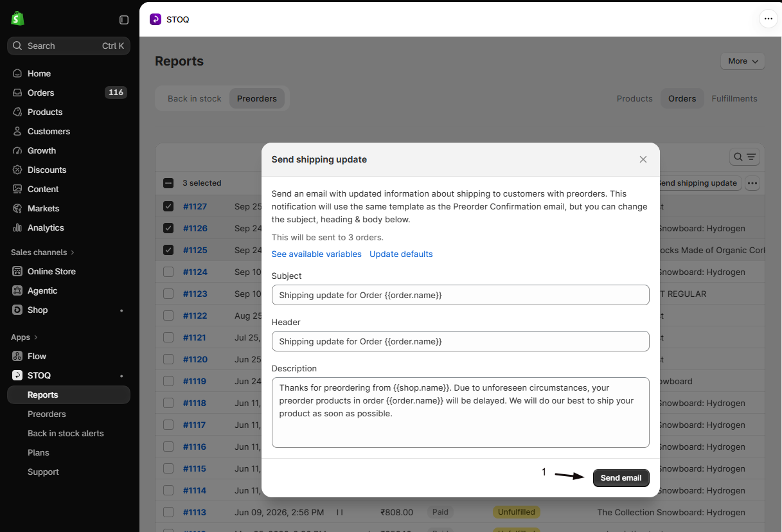This screenshot has height=532, width=782.
Task: Click the Paid badge on order #1113
Action: tap(440, 512)
